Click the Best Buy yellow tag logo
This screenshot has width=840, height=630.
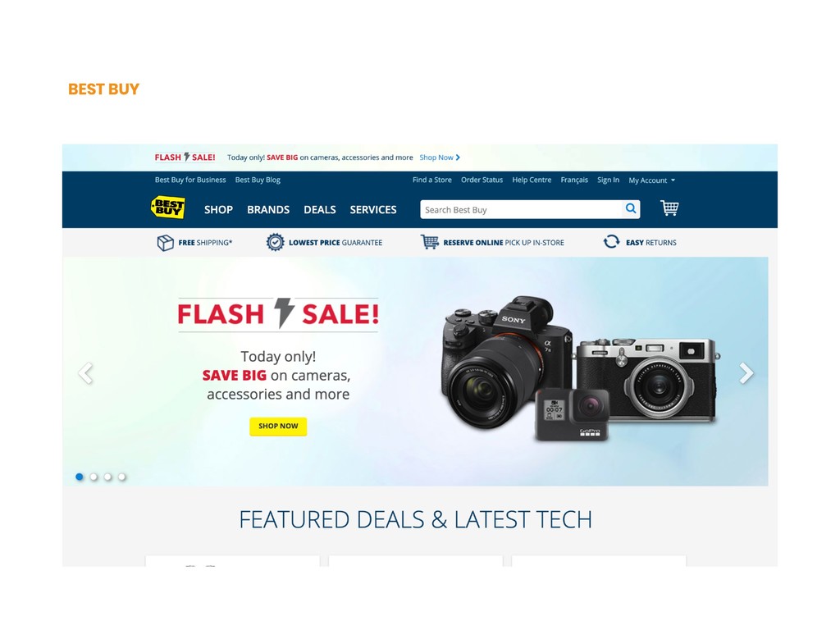click(168, 208)
